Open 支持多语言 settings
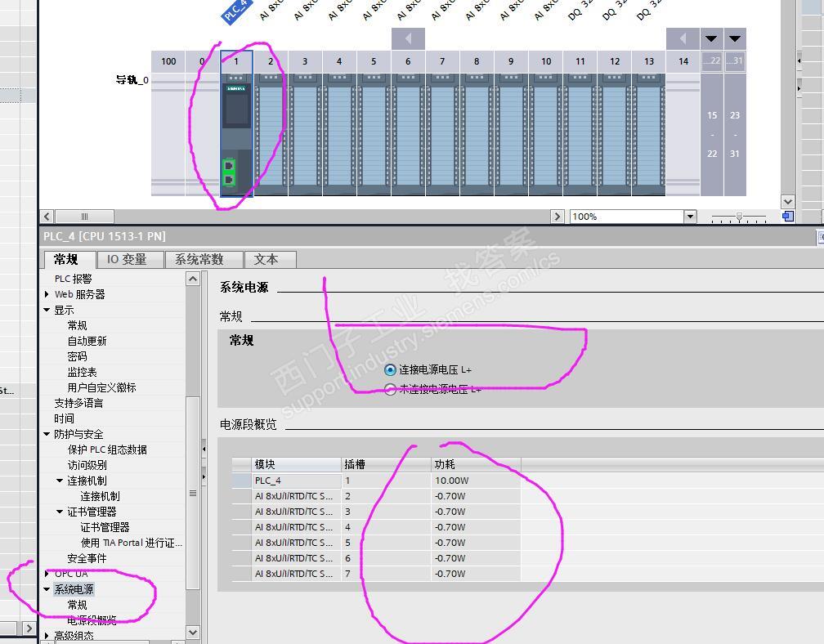Screen dimensions: 824x644 point(78,404)
